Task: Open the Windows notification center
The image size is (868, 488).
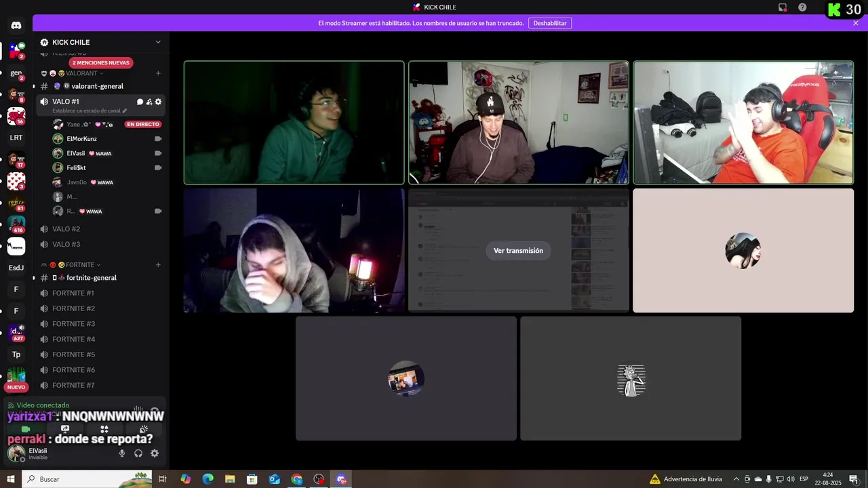Action: [853, 479]
